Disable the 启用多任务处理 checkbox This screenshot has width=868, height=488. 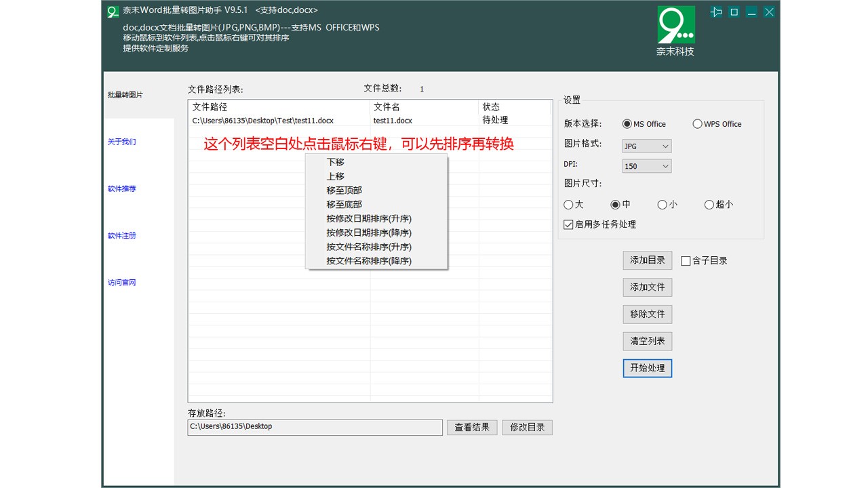568,224
